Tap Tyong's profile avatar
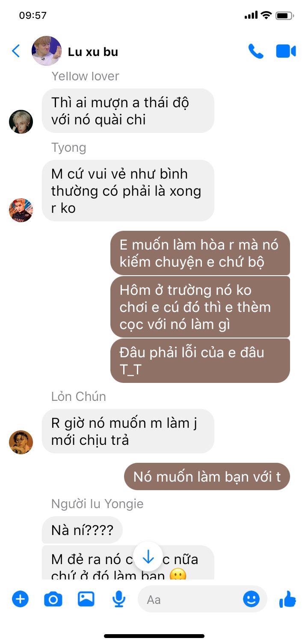308x644 pixels. pos(21,210)
